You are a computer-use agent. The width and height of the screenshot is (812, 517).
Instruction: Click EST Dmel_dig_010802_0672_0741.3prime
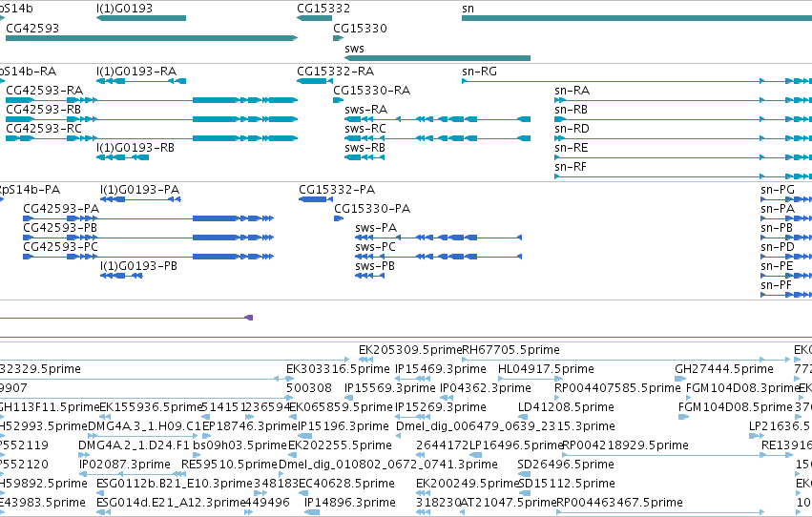coord(388,465)
